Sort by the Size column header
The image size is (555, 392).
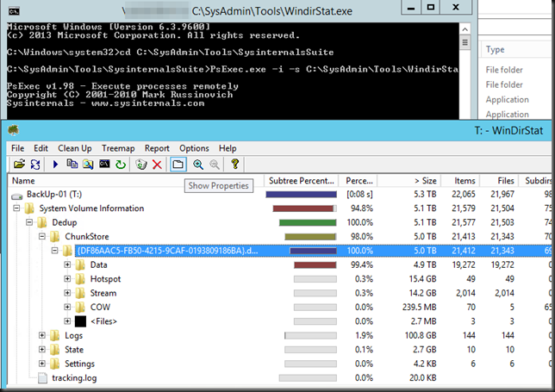coord(409,181)
